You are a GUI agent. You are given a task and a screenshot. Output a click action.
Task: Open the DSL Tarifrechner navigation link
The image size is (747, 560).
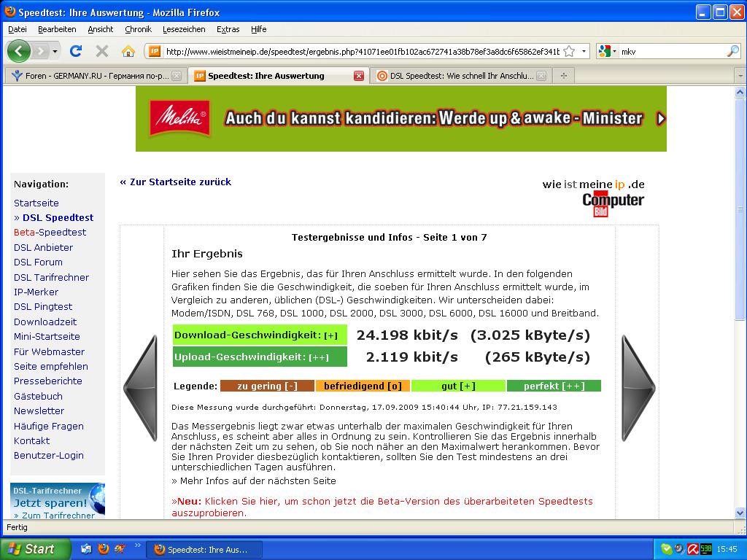pos(51,277)
